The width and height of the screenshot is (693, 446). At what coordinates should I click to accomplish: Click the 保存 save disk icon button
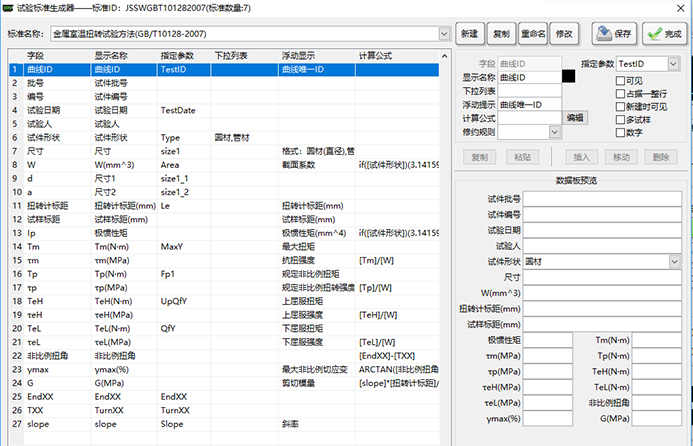[614, 33]
